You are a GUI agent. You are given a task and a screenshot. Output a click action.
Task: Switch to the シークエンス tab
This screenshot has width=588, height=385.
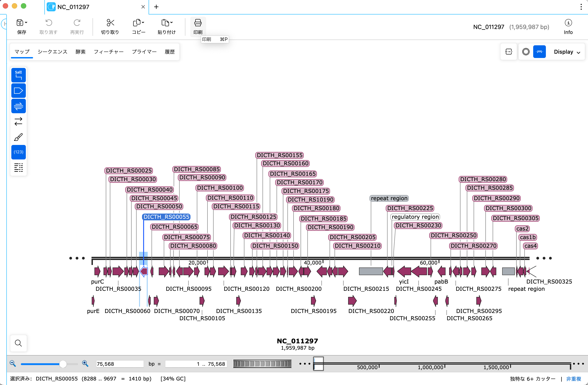click(52, 52)
